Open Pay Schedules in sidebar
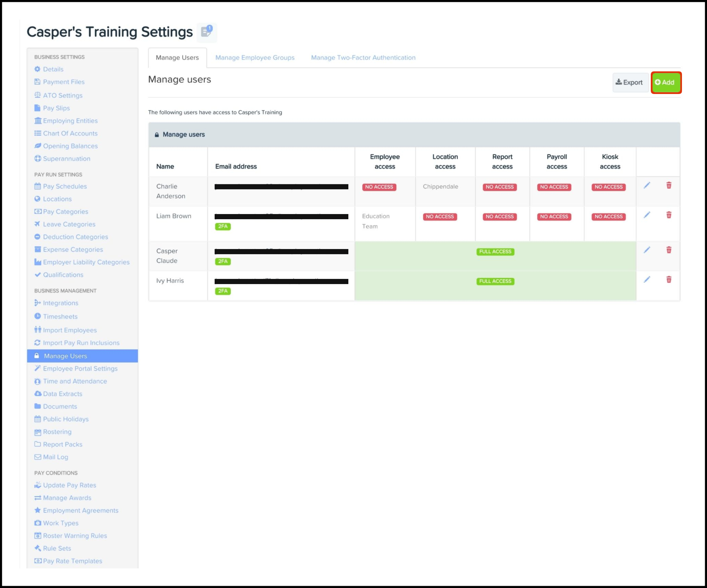This screenshot has height=588, width=707. 65,186
